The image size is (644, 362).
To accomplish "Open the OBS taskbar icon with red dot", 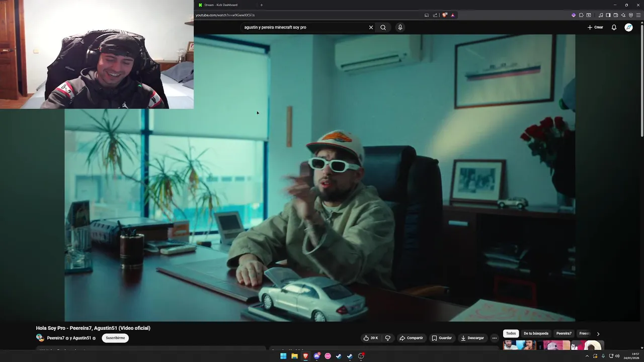I will click(x=361, y=356).
